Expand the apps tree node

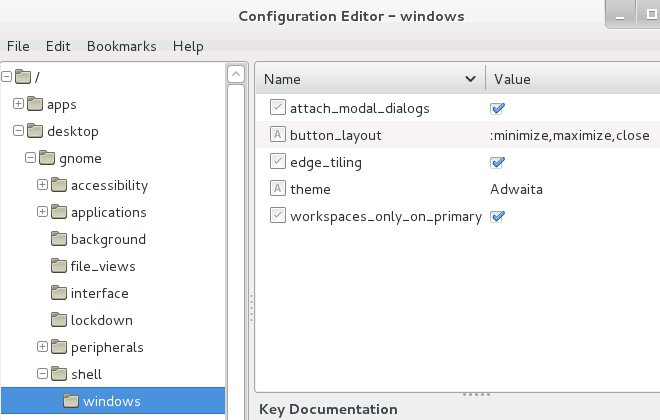pos(18,104)
